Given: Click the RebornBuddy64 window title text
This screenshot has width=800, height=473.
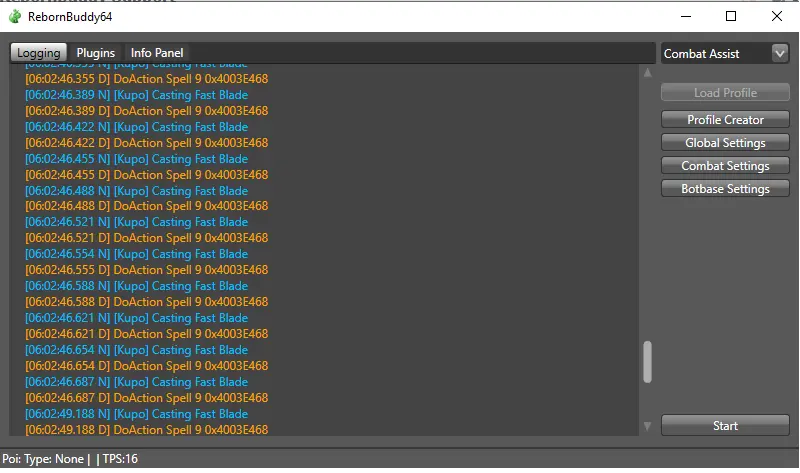Looking at the screenshot, I should [70, 17].
